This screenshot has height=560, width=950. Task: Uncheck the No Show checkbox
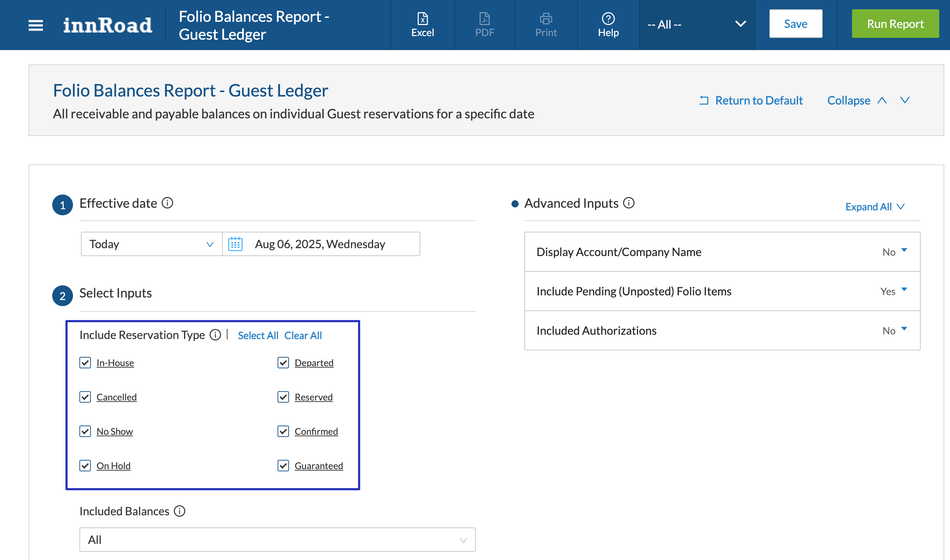click(x=85, y=431)
